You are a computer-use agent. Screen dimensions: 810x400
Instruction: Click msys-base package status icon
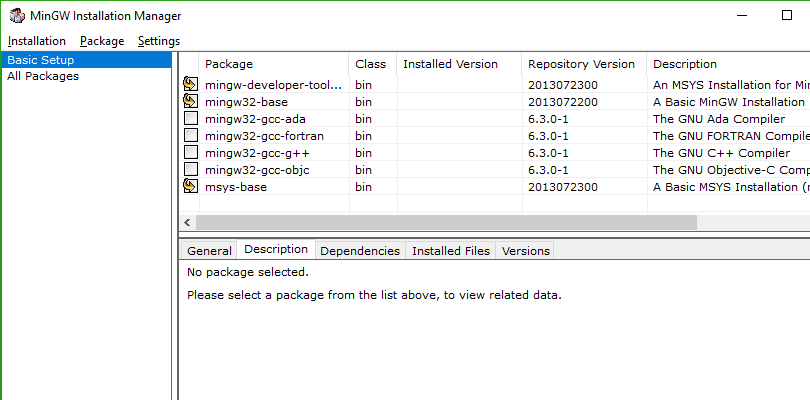191,186
